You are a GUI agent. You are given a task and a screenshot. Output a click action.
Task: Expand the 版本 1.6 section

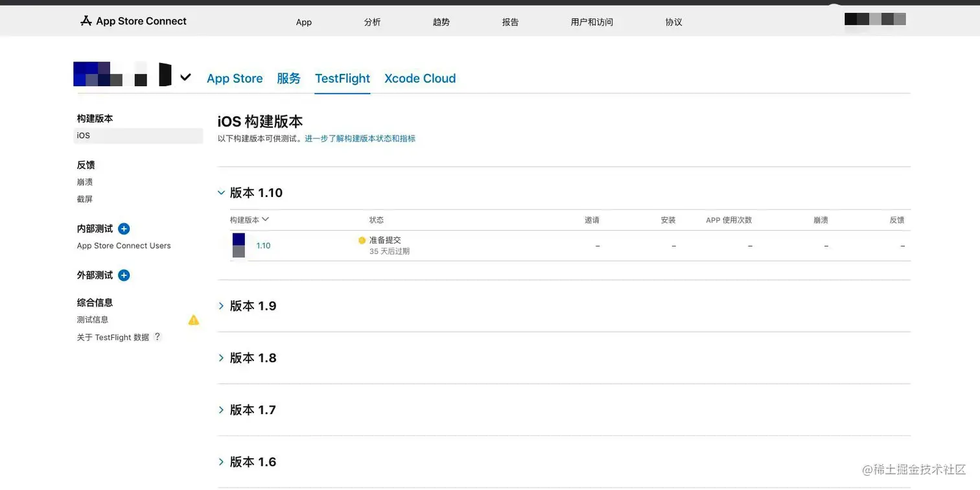[221, 461]
